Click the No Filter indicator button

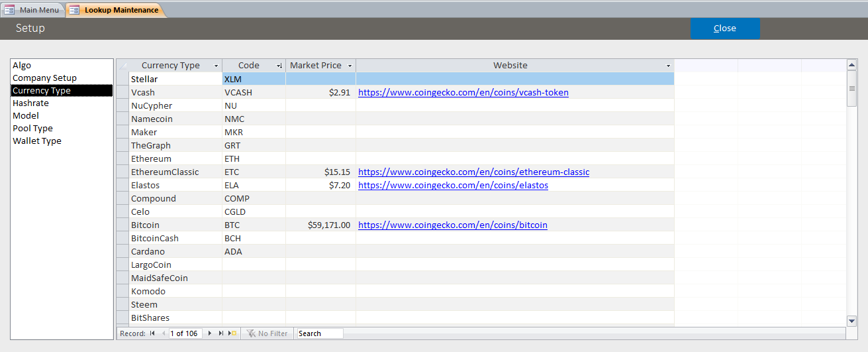click(267, 333)
